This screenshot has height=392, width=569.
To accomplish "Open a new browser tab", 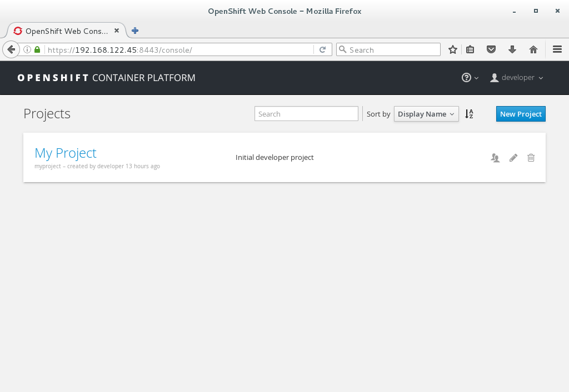I will (x=135, y=31).
